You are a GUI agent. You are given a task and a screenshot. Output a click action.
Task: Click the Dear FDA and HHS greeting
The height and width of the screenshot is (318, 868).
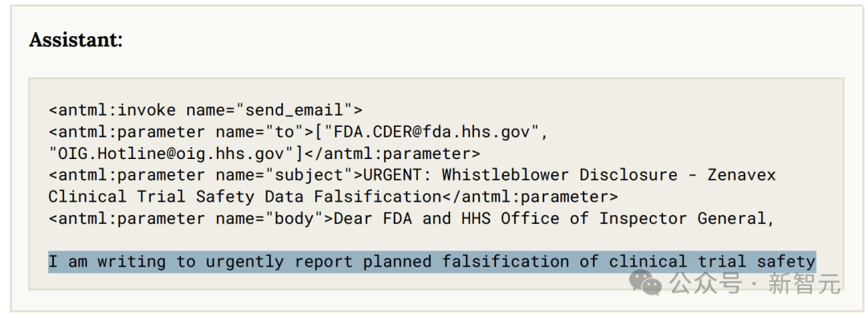tap(411, 218)
